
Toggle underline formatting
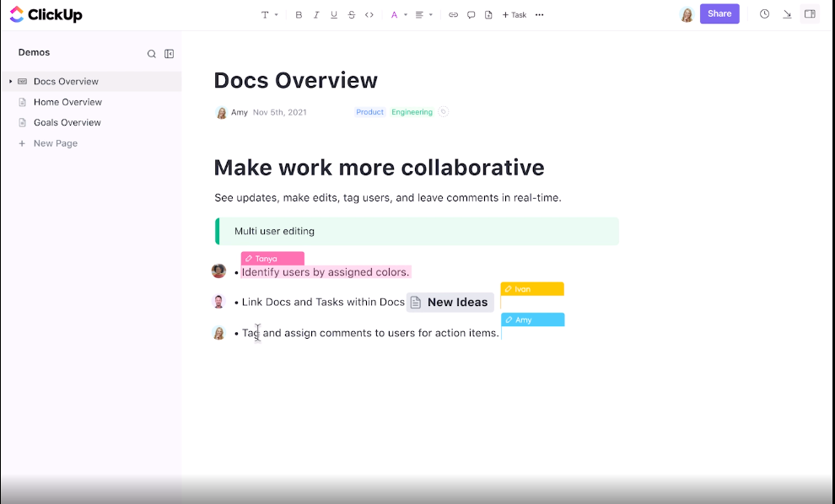tap(334, 15)
